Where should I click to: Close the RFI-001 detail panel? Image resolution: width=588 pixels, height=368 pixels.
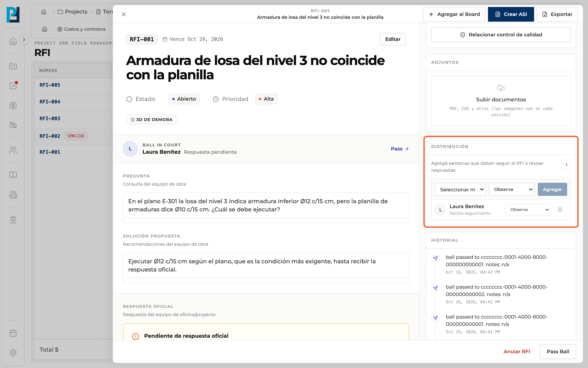(124, 14)
